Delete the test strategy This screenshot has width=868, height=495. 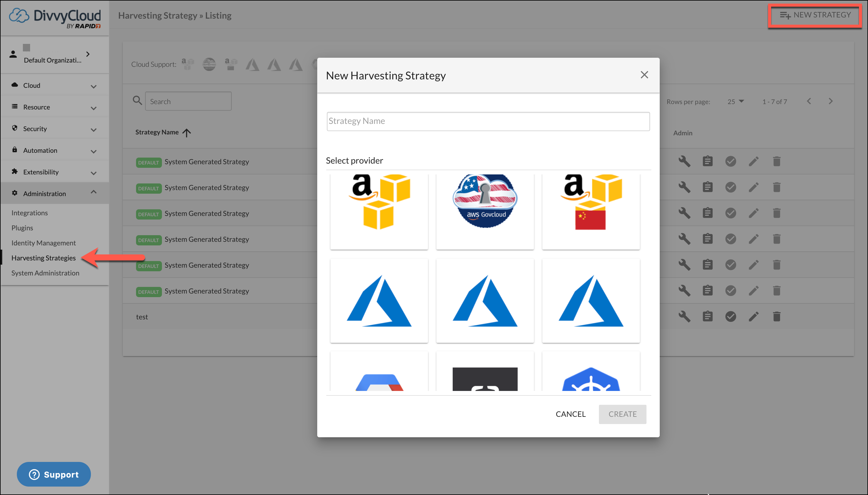777,316
